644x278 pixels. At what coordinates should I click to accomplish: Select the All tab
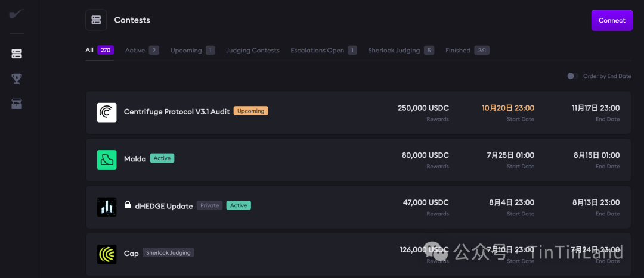(x=100, y=51)
